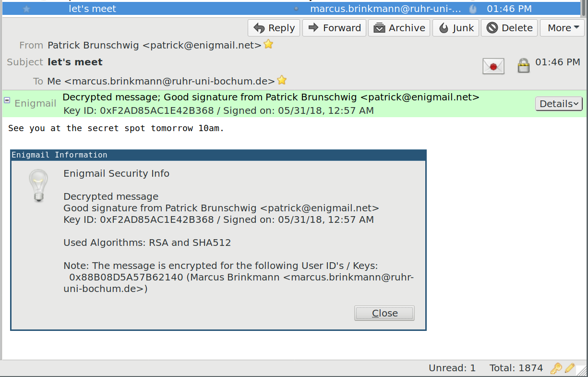Screen dimensions: 588x377
Task: Delete the current message
Action: tap(509, 28)
